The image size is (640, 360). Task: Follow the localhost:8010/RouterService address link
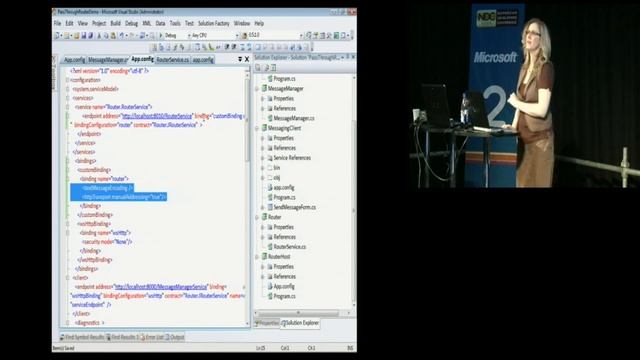pyautogui.click(x=157, y=116)
